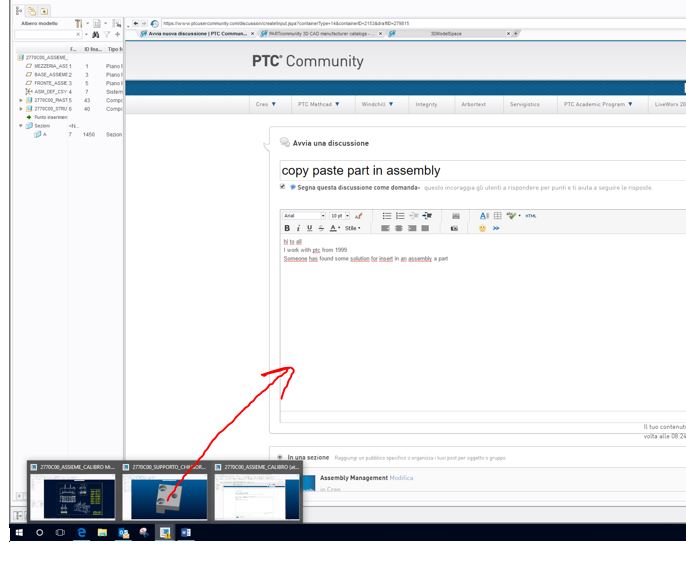Open the Creo navigation menu
This screenshot has width=686, height=565.
266,104
